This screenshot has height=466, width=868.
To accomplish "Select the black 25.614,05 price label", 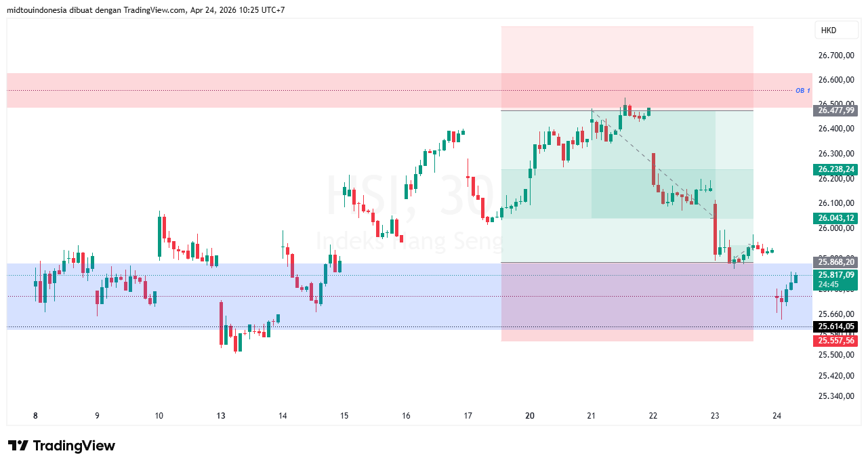I will pos(835,326).
